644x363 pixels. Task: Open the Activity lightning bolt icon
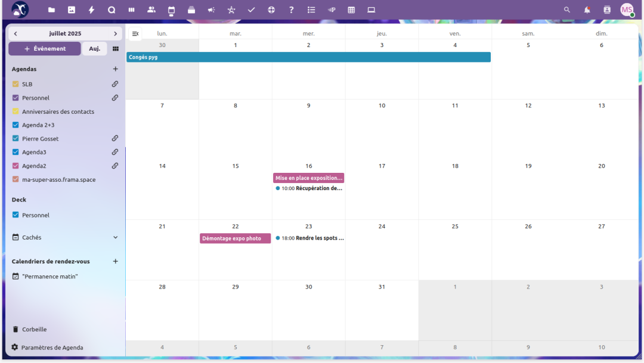tap(91, 10)
